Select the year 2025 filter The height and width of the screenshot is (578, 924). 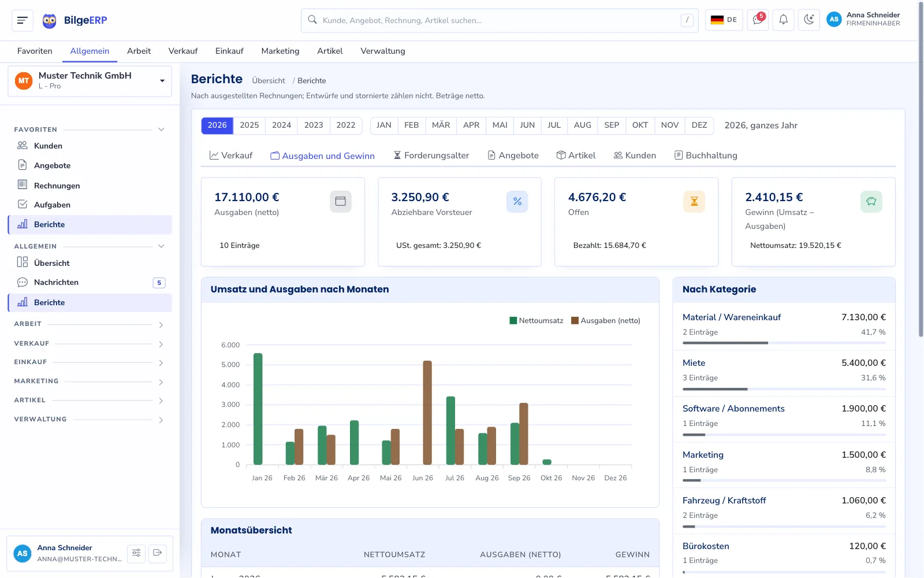coord(249,125)
